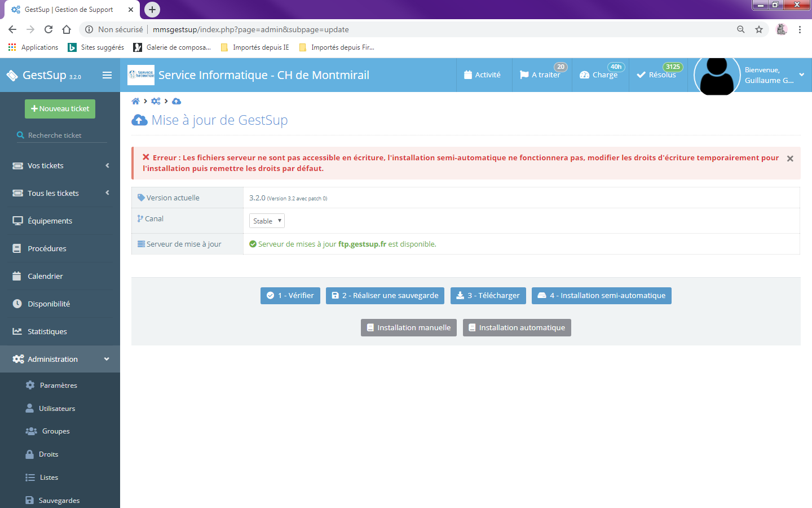Image resolution: width=812 pixels, height=508 pixels.
Task: Toggle the hamburger sidebar menu icon
Action: 107,75
